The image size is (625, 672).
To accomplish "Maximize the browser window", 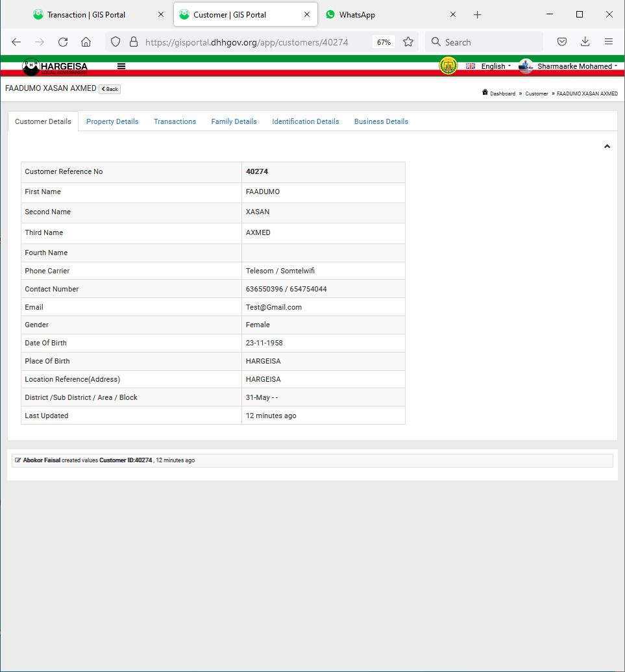I will pos(580,14).
